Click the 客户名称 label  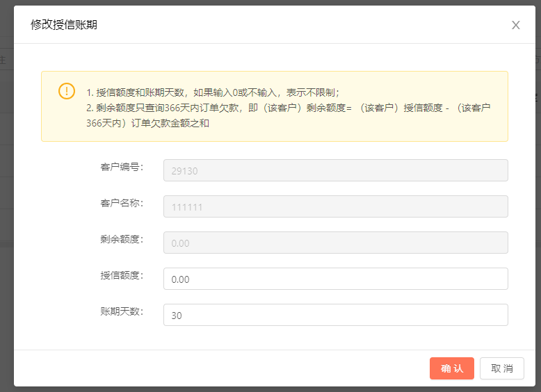122,203
